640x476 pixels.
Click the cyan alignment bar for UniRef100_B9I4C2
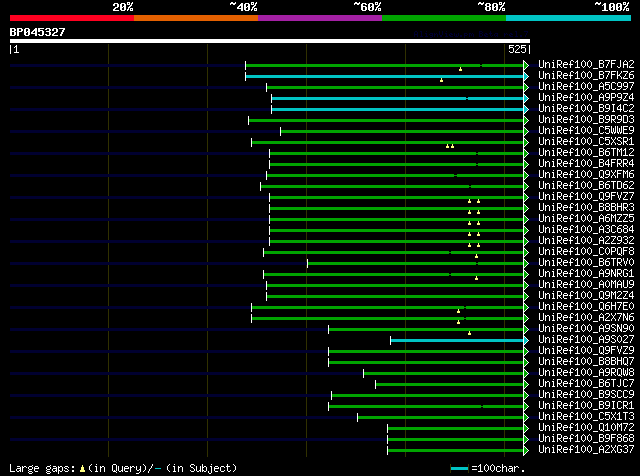[398, 109]
